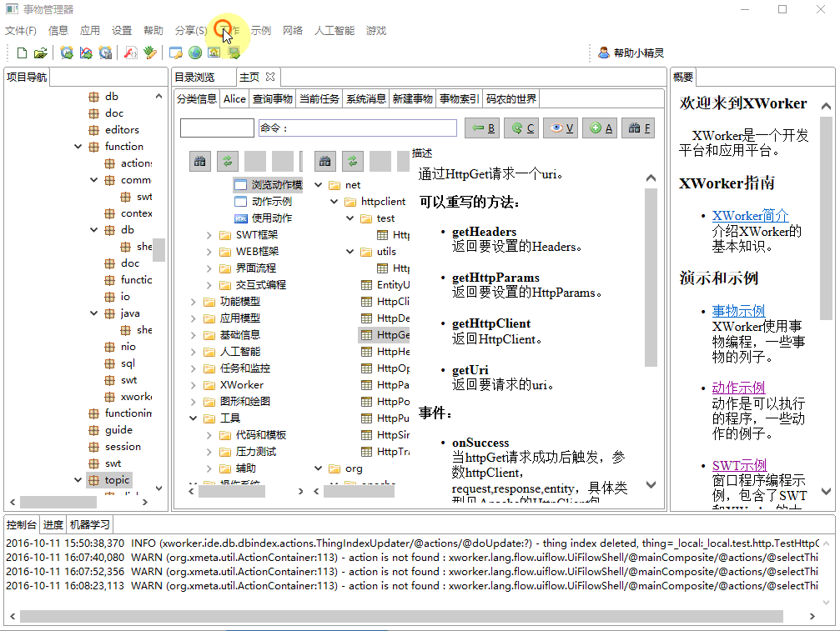Click the refresh C button
This screenshot has width=840, height=631.
click(x=522, y=128)
